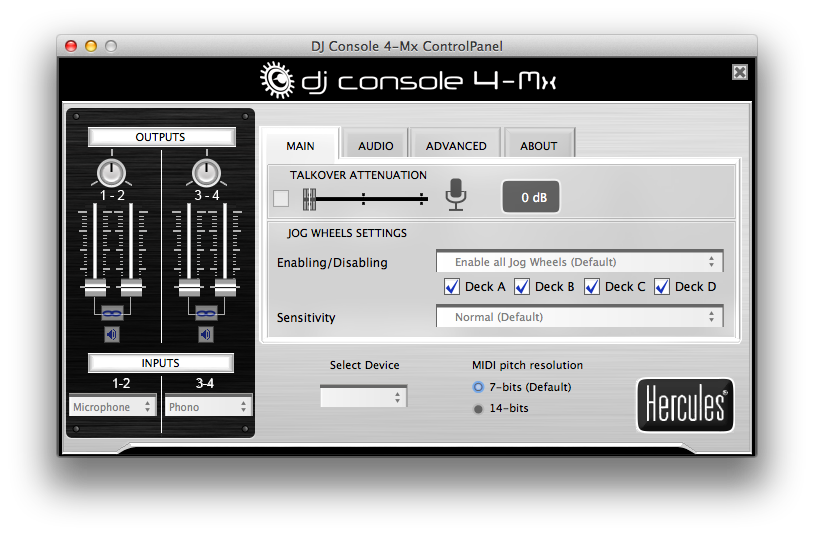Viewport: 814px width, 536px height.
Task: Click the window title DJ Console 4-Mx ControlPanel
Action: pyautogui.click(x=407, y=46)
